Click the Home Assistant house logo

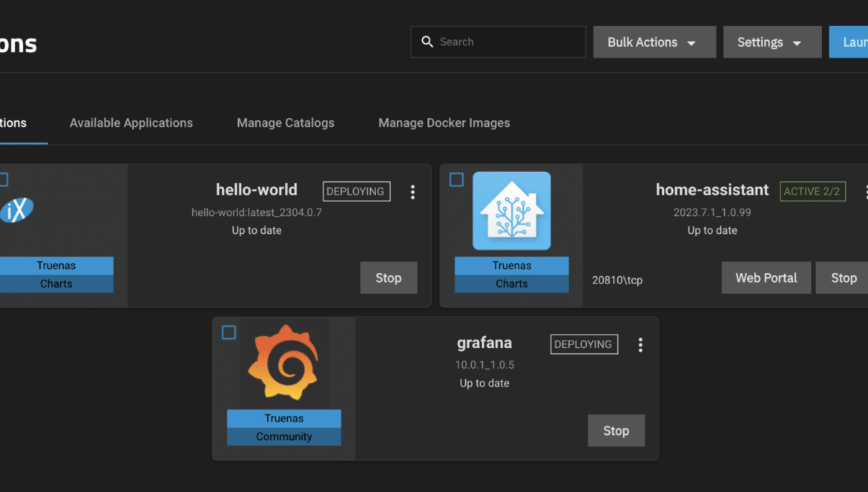(x=511, y=211)
